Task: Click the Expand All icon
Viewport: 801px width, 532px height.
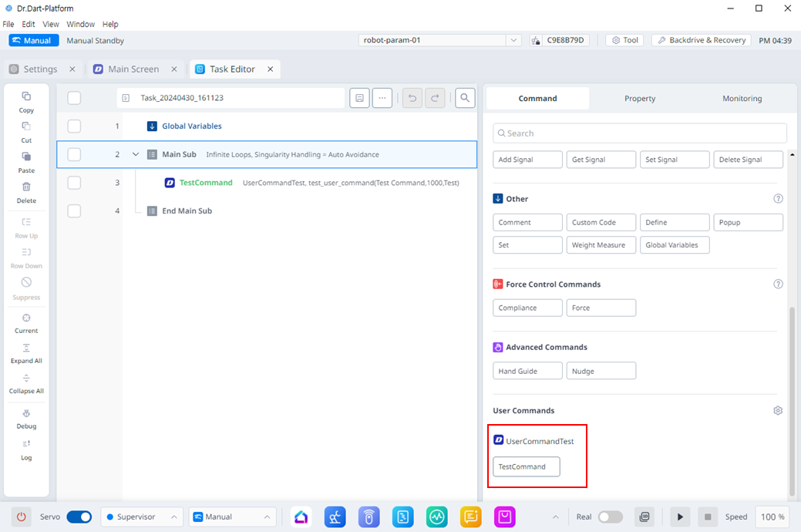Action: click(x=26, y=348)
